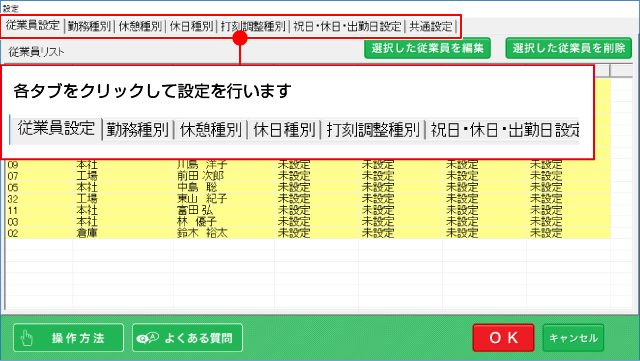Click the 倉庫 department cell

(87, 233)
